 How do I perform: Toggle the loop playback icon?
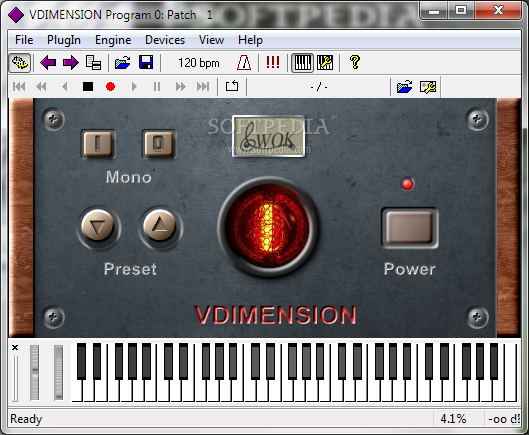pos(232,86)
